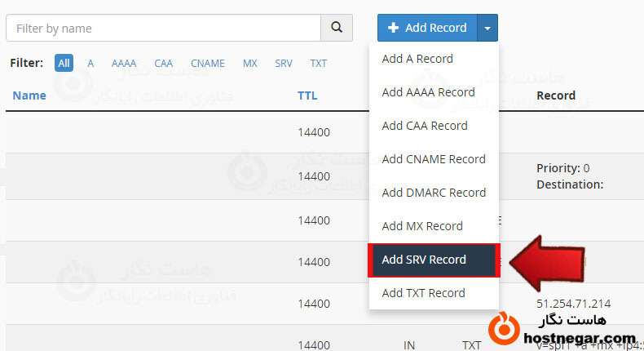Viewport: 644px width, 351px height.
Task: Click the magnifying glass search icon
Action: pyautogui.click(x=337, y=28)
